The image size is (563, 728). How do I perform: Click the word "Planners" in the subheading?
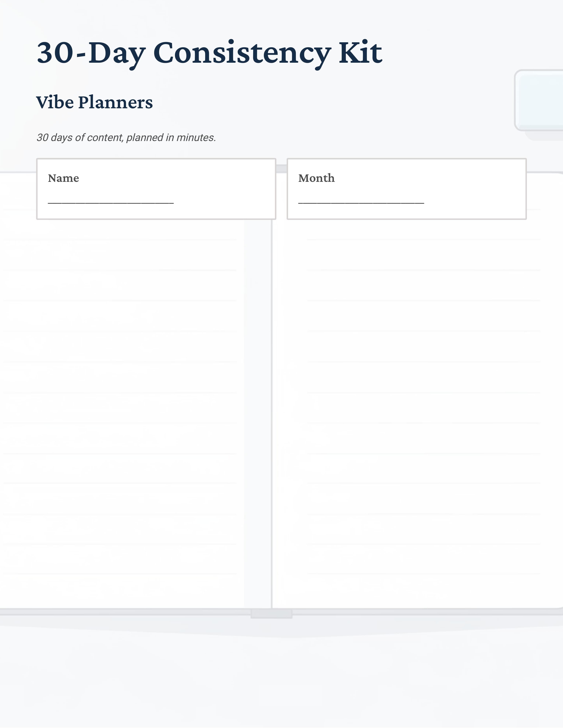click(x=115, y=102)
